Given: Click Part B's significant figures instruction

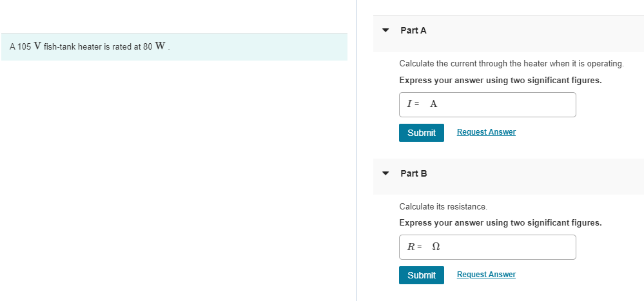Looking at the screenshot, I should point(500,223).
